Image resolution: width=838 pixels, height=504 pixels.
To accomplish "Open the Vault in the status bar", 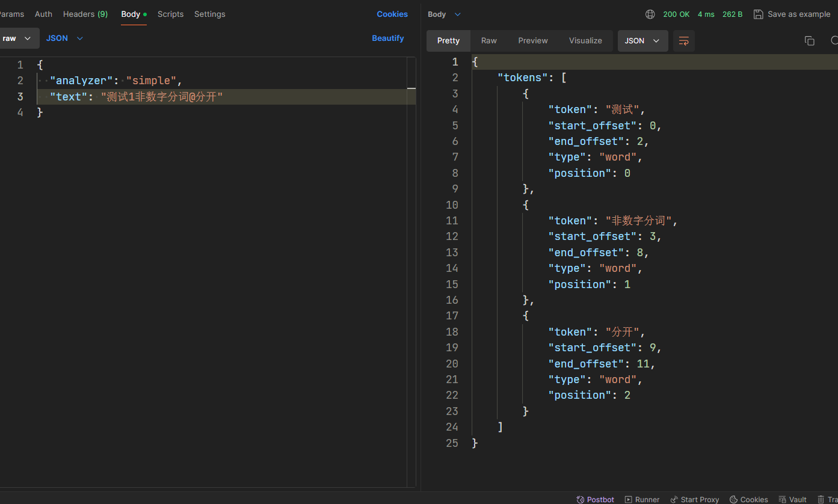I will pos(792,499).
